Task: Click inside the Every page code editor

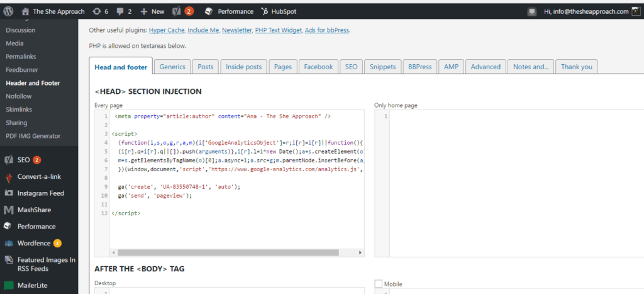Action: [229, 183]
